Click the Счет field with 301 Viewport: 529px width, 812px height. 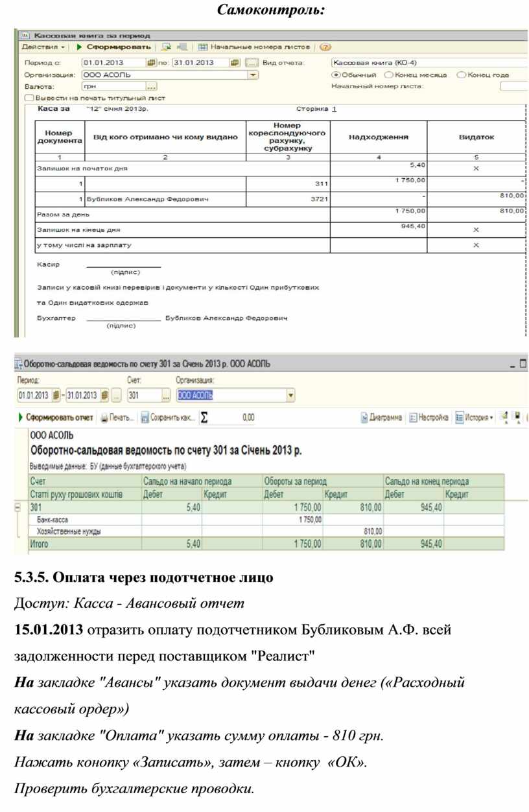(144, 395)
